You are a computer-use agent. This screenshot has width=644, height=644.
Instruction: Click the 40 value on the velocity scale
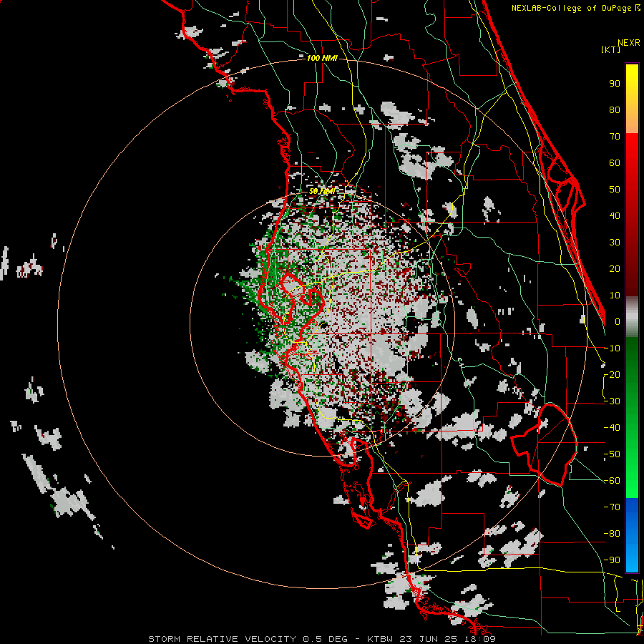coord(615,215)
